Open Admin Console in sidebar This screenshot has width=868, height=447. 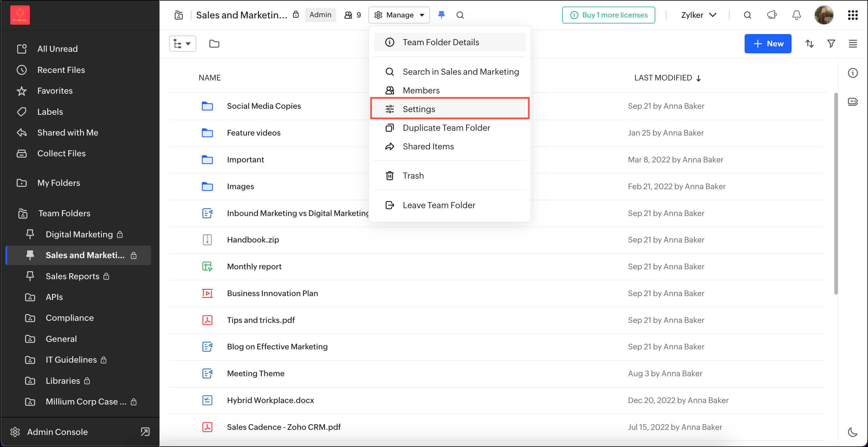[57, 432]
